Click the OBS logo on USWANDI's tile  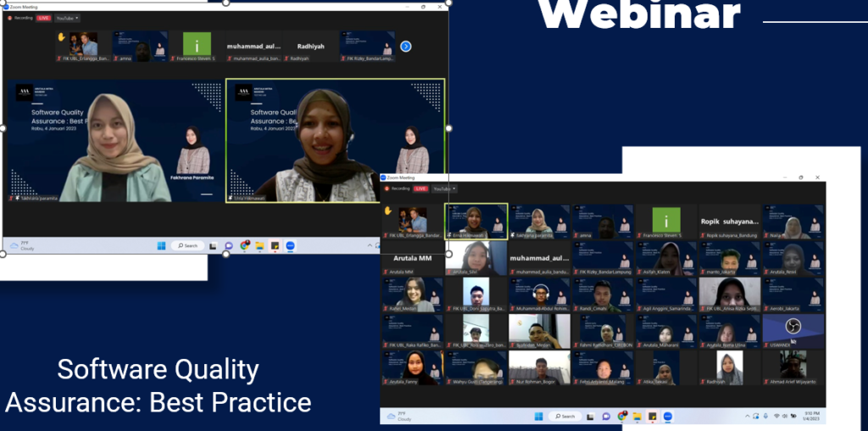pyautogui.click(x=793, y=327)
